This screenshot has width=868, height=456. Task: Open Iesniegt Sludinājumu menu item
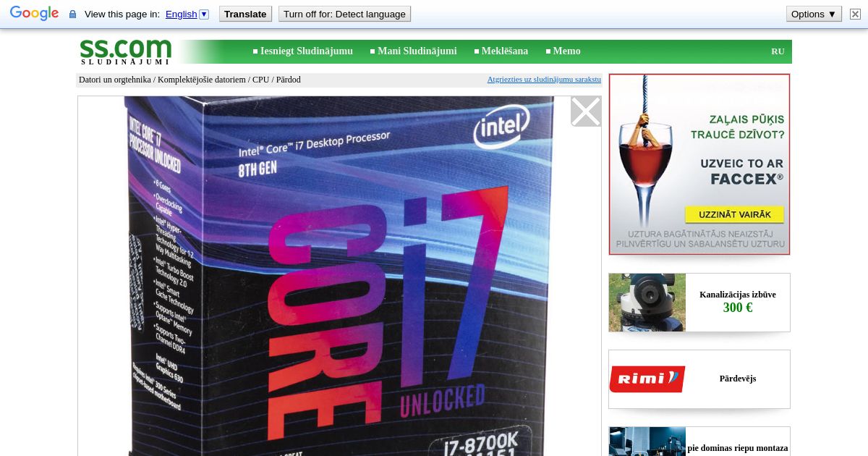point(307,51)
